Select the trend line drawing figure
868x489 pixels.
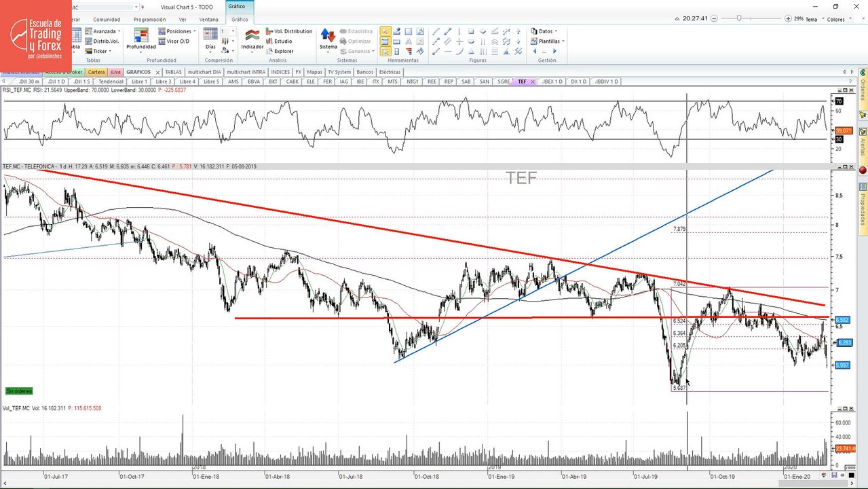[436, 31]
